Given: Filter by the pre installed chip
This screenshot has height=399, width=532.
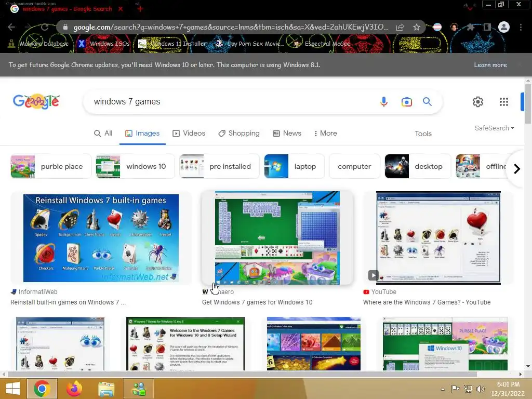Looking at the screenshot, I should (220, 166).
